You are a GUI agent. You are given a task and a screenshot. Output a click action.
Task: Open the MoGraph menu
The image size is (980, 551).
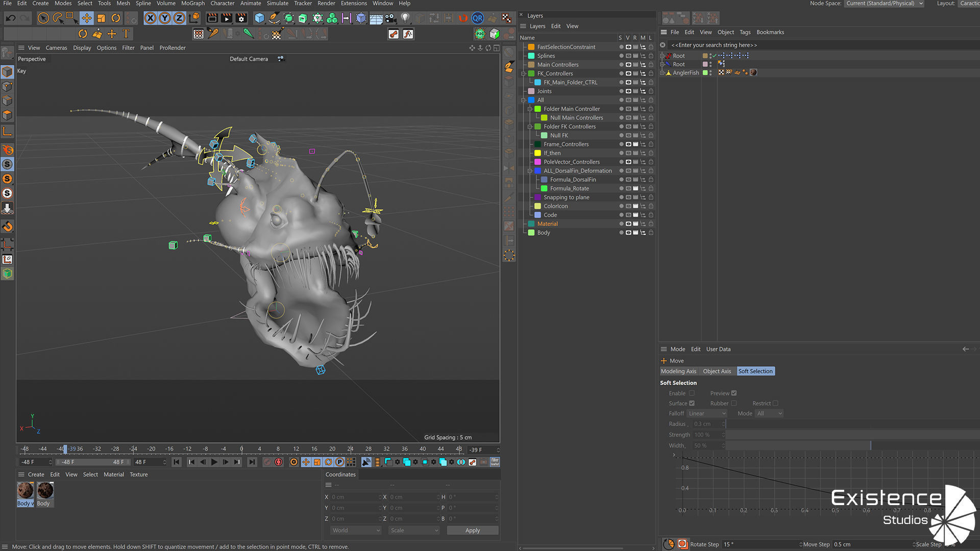coord(192,4)
